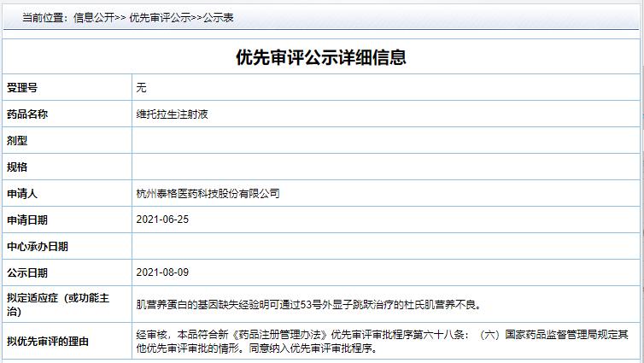Viewport: 644px width, 363px height.
Task: Open the 信息公开 breadcrumb link
Action: coord(94,18)
